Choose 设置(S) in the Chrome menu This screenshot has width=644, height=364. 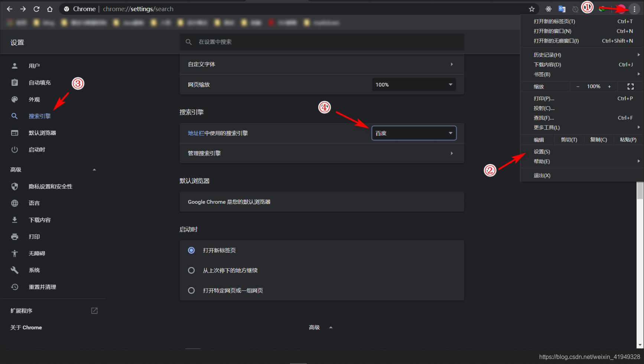(x=582, y=152)
